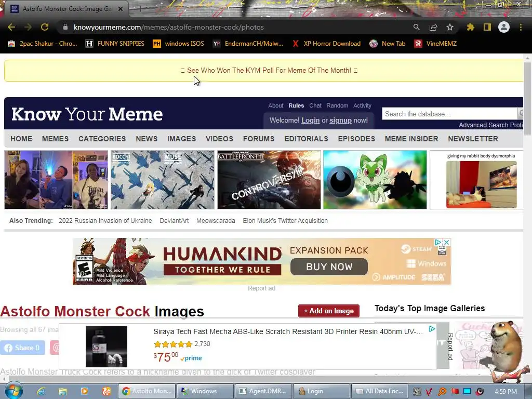
Task: Reload the page with refresh icon
Action: [45, 27]
